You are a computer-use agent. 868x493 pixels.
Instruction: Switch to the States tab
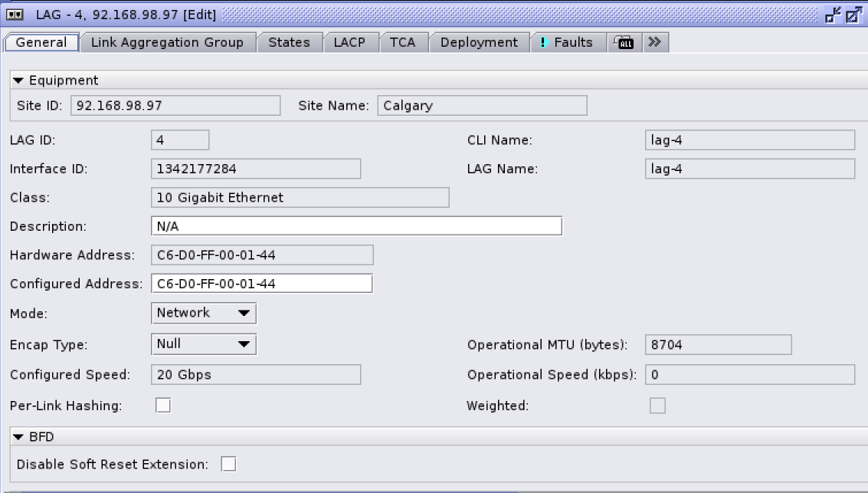[x=289, y=42]
